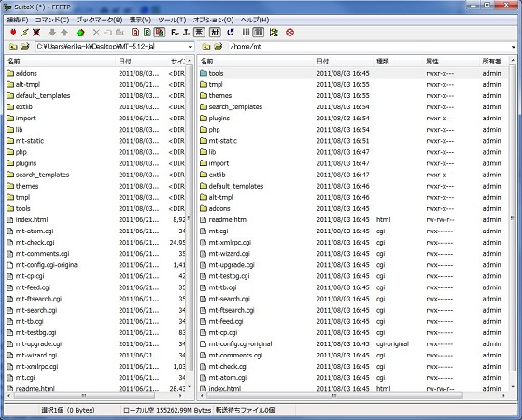Toggle no kanji conversion (無)
The width and height of the screenshot is (522, 420).
coord(199,33)
